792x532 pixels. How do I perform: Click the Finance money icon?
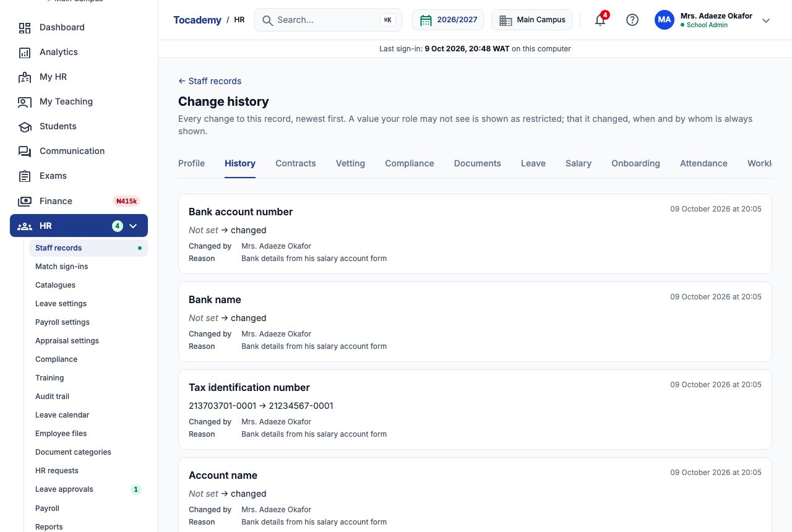click(x=25, y=201)
